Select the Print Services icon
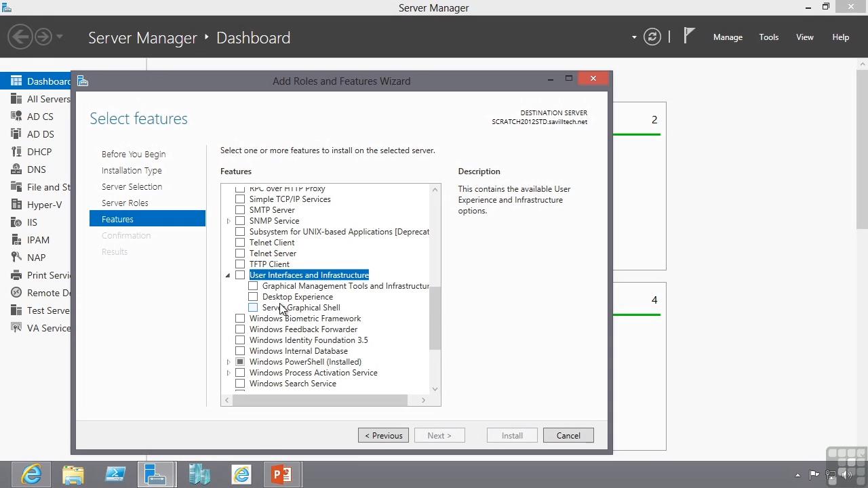 click(x=16, y=275)
